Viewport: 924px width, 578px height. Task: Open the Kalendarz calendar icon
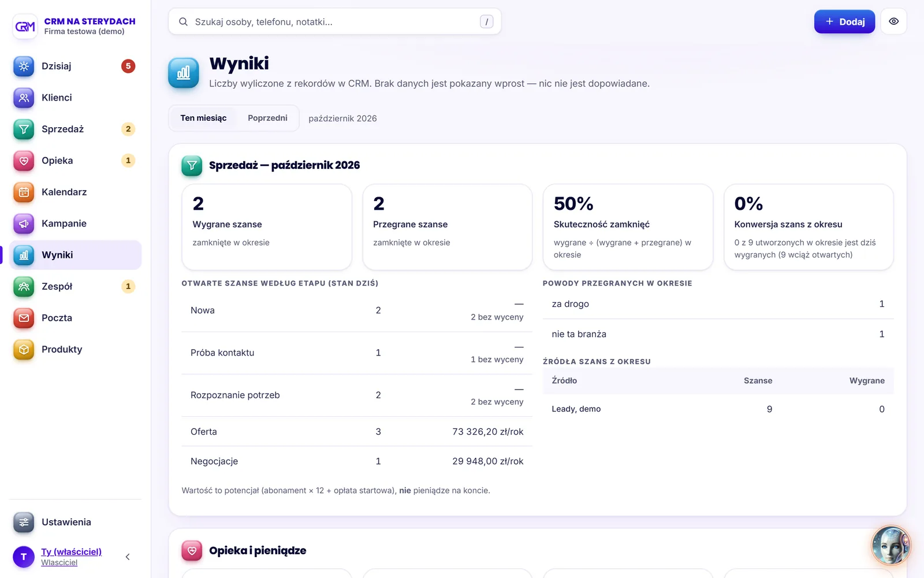pos(24,192)
